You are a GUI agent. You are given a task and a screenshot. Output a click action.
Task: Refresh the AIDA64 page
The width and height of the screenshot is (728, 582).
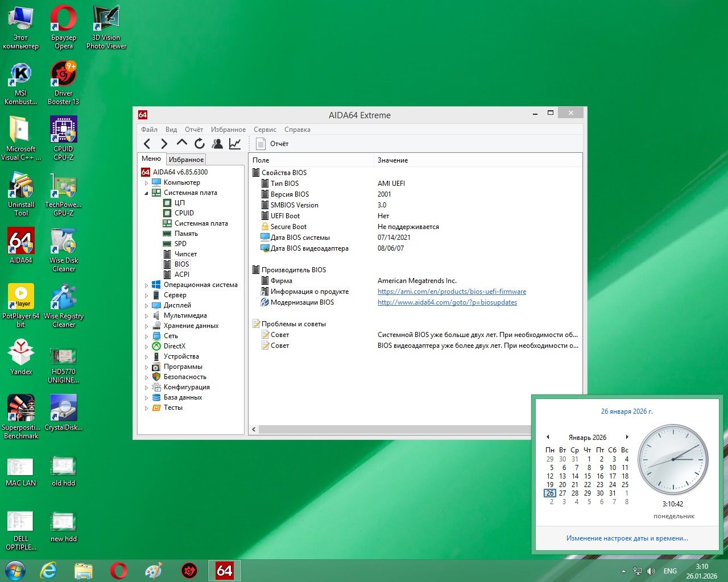point(200,144)
